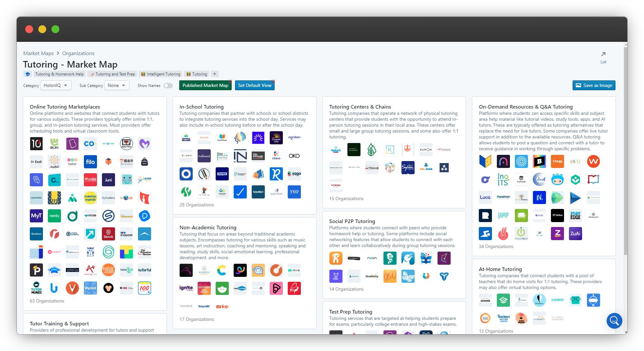Open the nerdy organization tile

click(54, 216)
